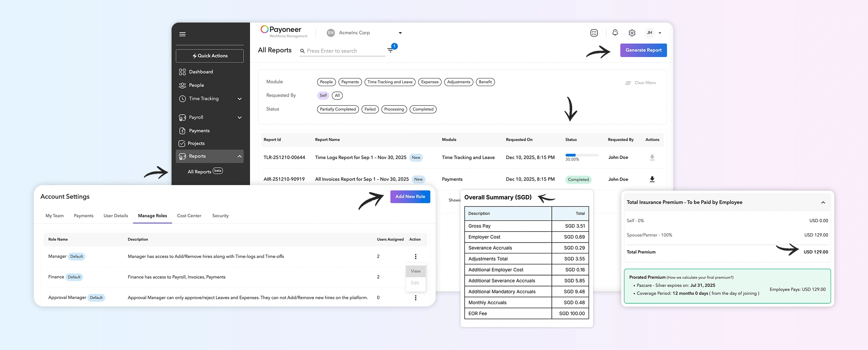Open the checklist icon in header
The image size is (868, 350).
(594, 33)
